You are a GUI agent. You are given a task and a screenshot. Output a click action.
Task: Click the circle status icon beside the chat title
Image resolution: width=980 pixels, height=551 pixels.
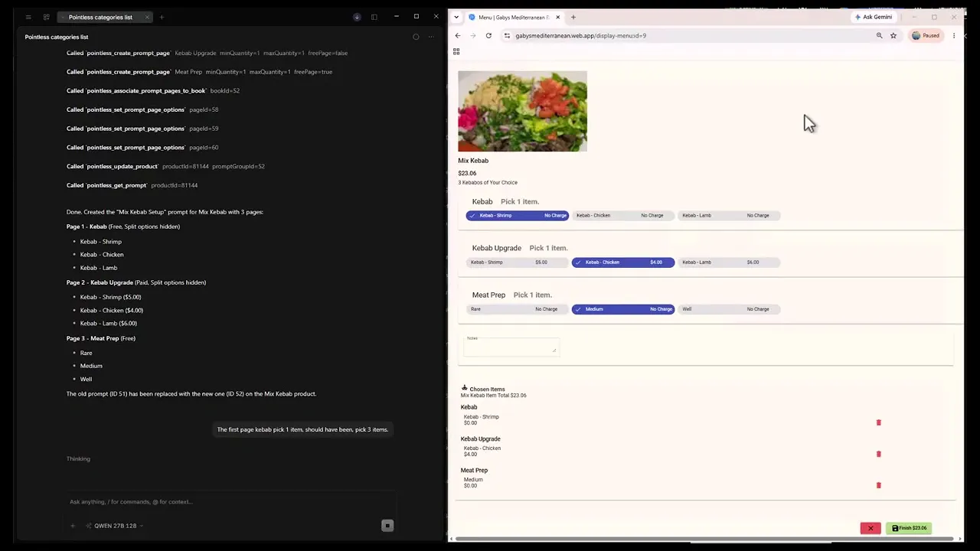416,37
